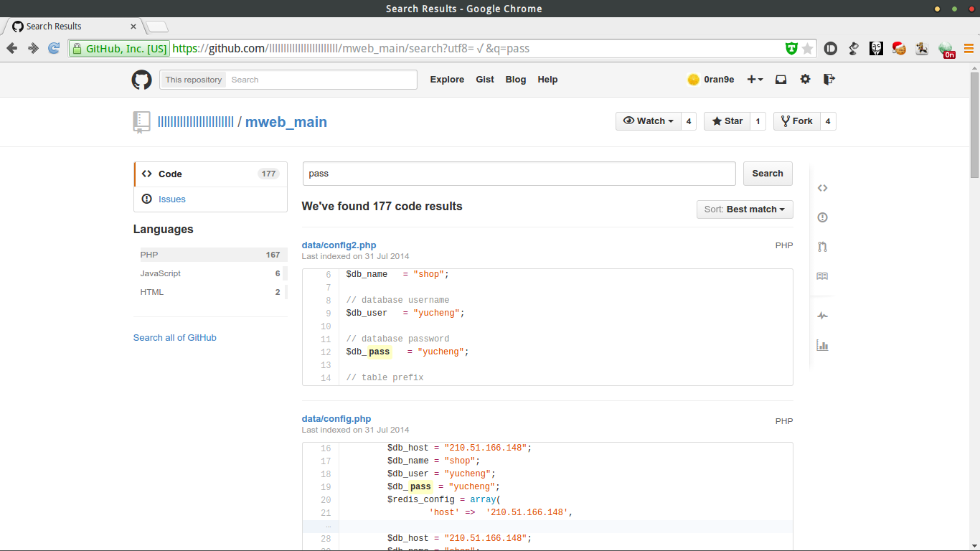Image resolution: width=980 pixels, height=551 pixels.
Task: Open Blog in the top navigation
Action: tap(516, 80)
